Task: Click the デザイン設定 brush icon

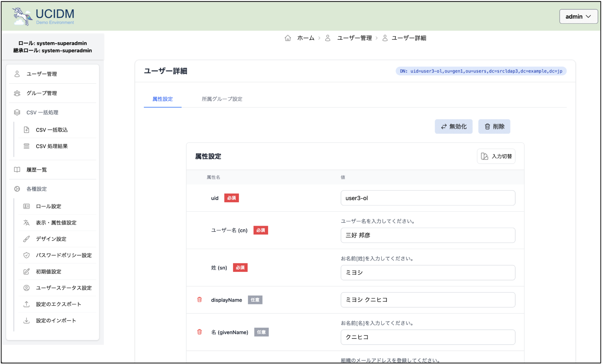Action: click(x=26, y=239)
